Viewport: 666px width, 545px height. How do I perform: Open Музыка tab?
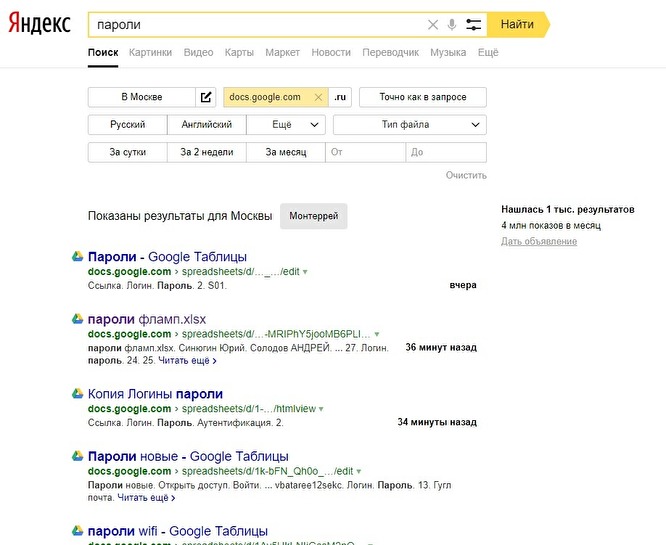click(448, 52)
